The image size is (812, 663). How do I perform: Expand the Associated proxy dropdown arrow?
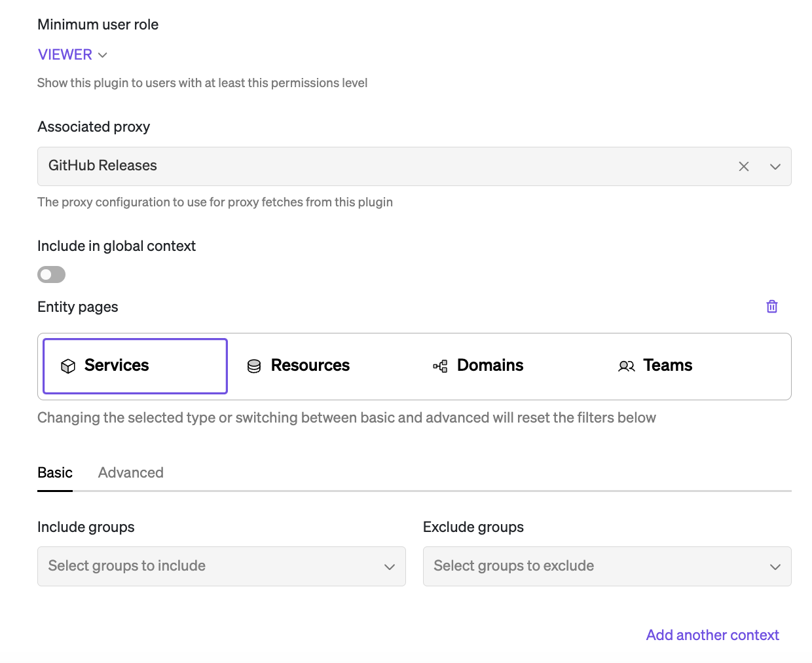tap(775, 166)
